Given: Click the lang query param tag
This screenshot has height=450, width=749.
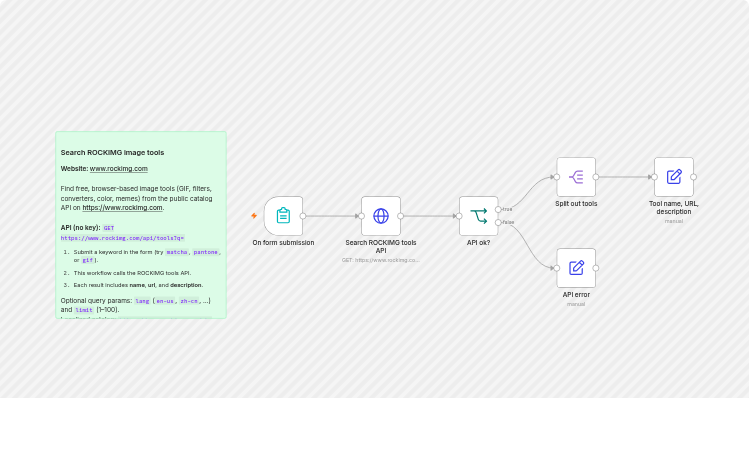Looking at the screenshot, I should tap(142, 301).
